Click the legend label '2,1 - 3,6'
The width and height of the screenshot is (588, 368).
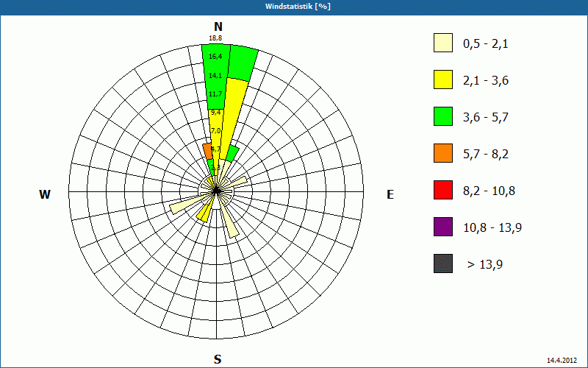point(486,81)
